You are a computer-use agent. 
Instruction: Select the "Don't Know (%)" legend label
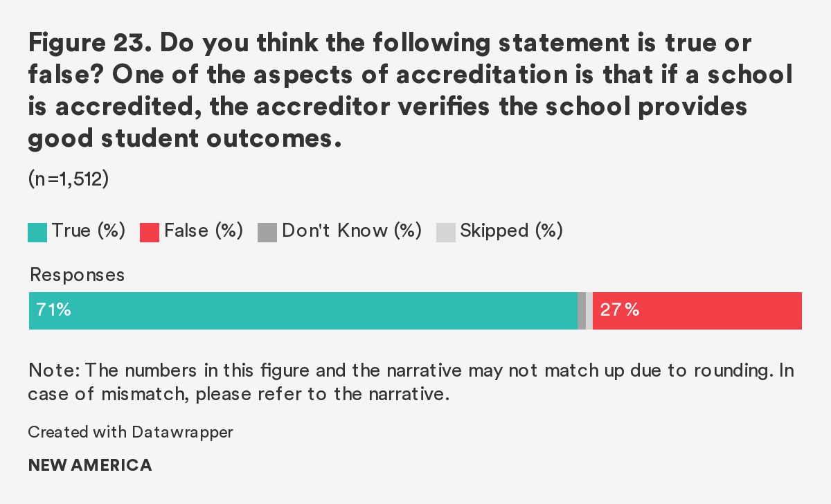(x=352, y=231)
